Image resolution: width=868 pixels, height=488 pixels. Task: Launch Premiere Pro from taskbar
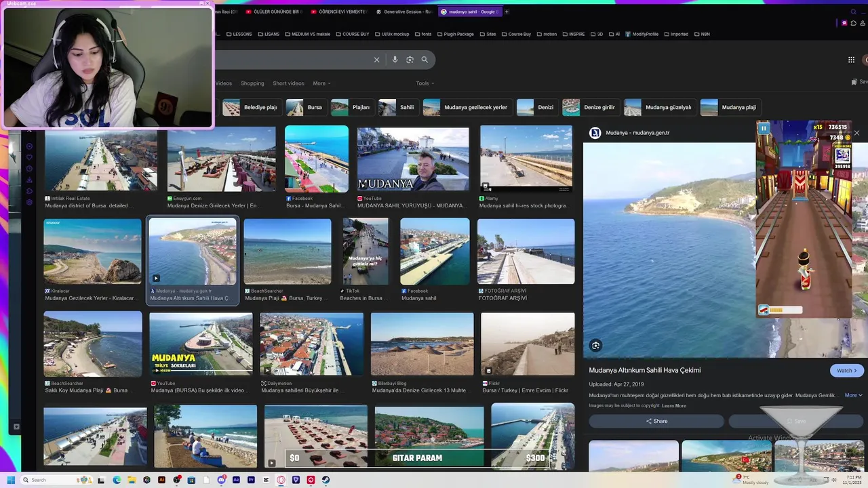click(x=251, y=480)
